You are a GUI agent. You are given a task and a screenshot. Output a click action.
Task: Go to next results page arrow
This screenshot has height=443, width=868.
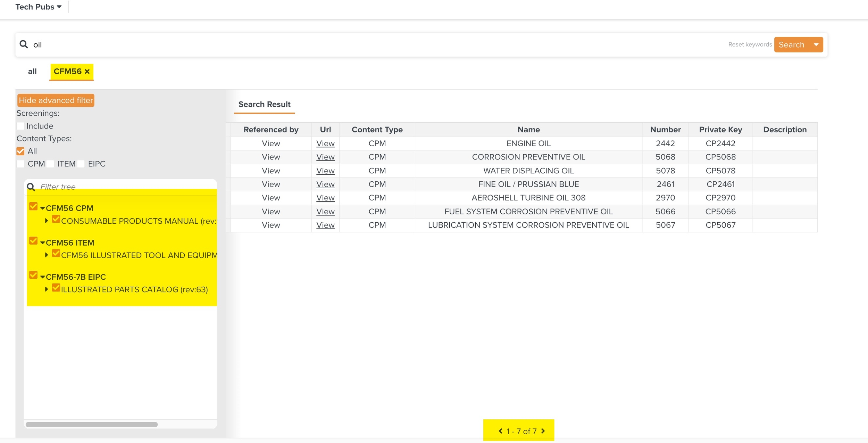pyautogui.click(x=543, y=431)
